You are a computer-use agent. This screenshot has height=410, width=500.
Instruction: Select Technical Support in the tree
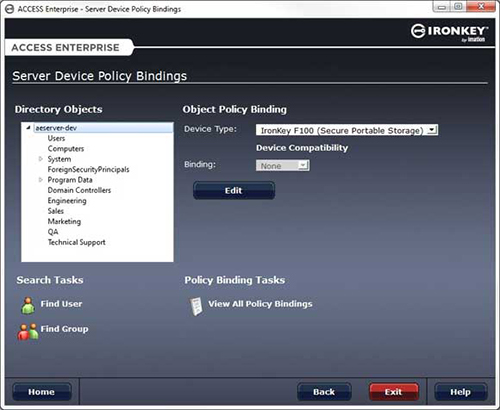(x=77, y=242)
